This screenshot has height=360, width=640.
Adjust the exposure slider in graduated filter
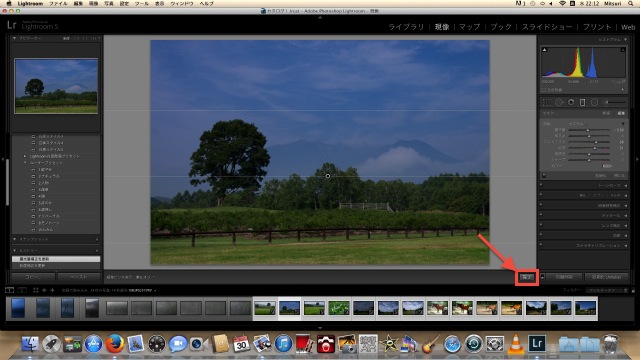[588, 130]
